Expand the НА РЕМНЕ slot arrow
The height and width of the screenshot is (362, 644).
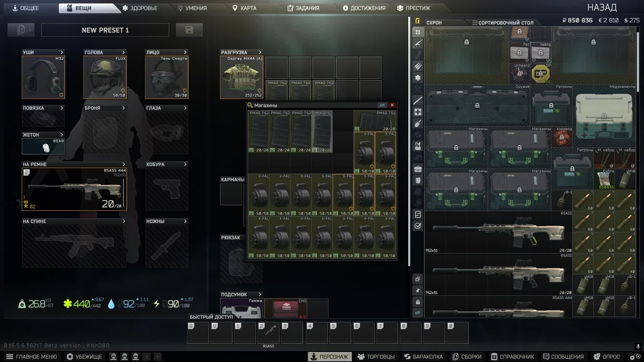pyautogui.click(x=124, y=164)
